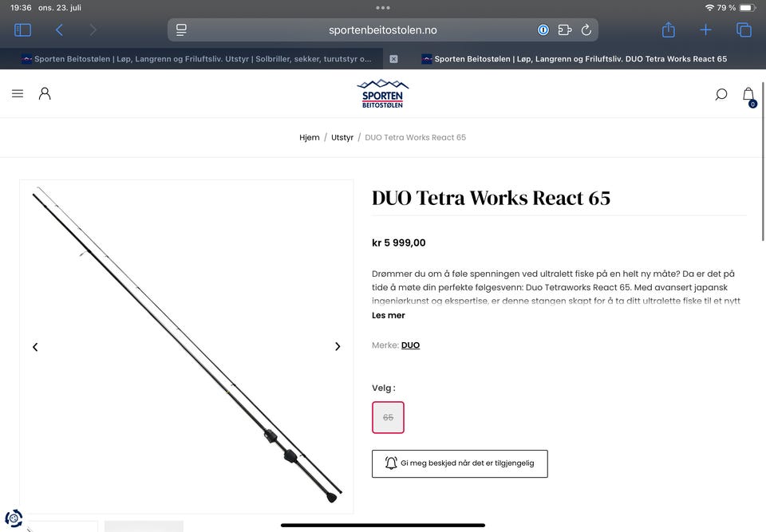This screenshot has width=766, height=532.
Task: Open the Safari share sheet
Action: click(x=669, y=30)
